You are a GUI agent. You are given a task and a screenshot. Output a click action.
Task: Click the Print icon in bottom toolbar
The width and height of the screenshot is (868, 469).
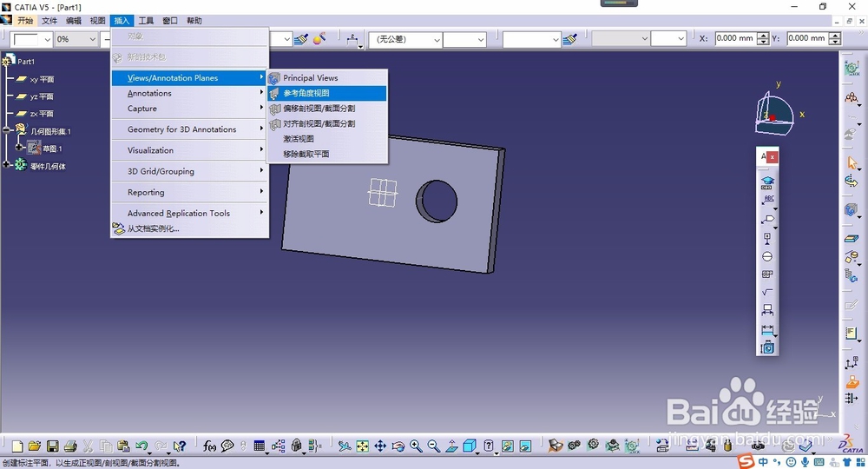[70, 446]
